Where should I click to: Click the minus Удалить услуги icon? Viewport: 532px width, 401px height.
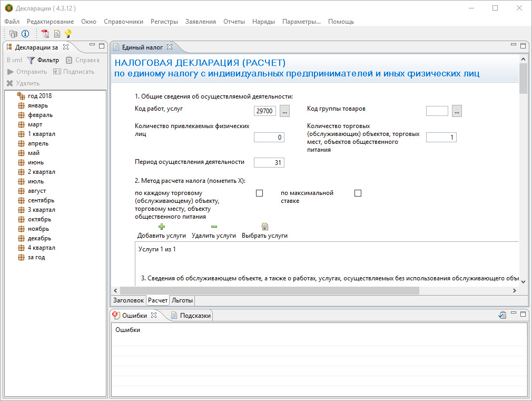pos(214,227)
